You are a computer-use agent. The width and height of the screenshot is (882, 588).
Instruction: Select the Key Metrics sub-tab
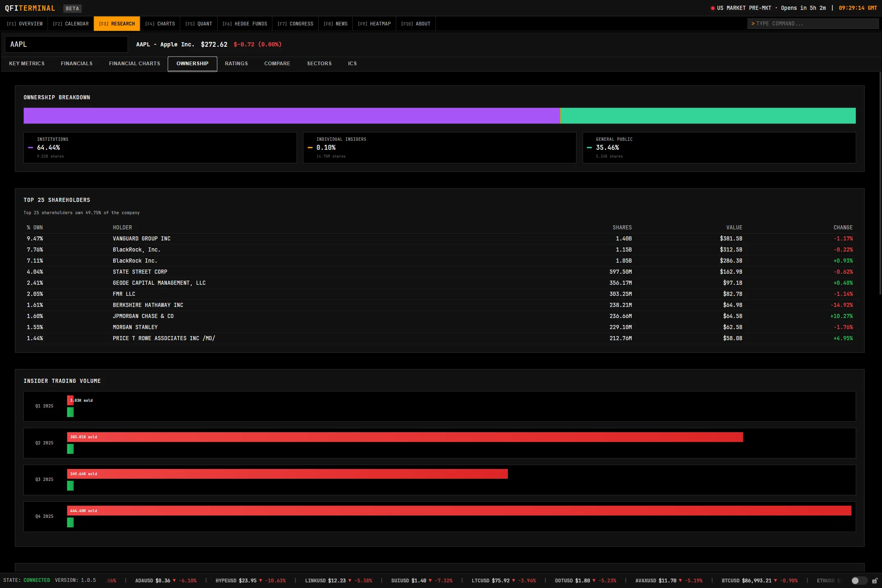tap(27, 64)
